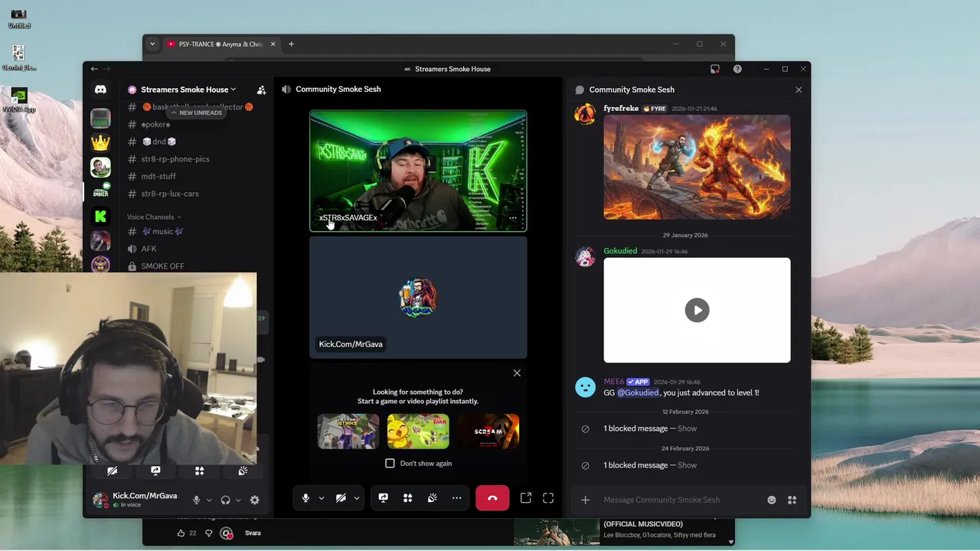Screen dimensions: 980x551
Task: Dismiss the 'Looking for something to do' prompt
Action: pos(517,373)
